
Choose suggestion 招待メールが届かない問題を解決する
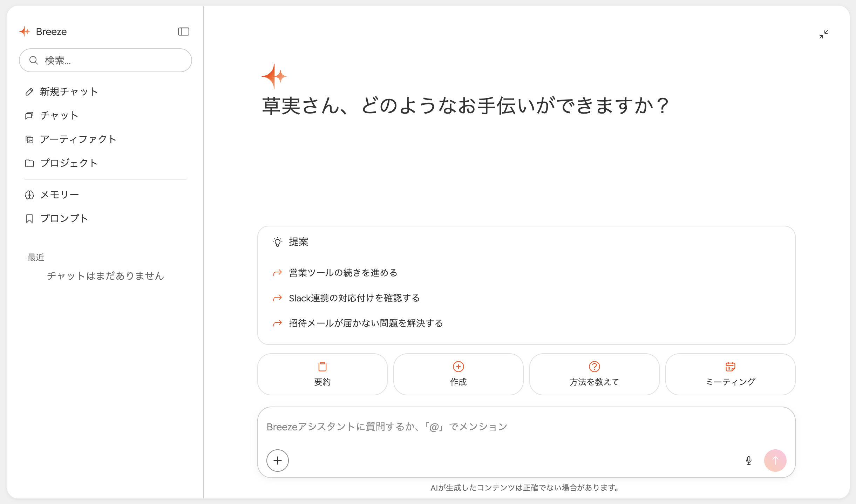coord(366,323)
